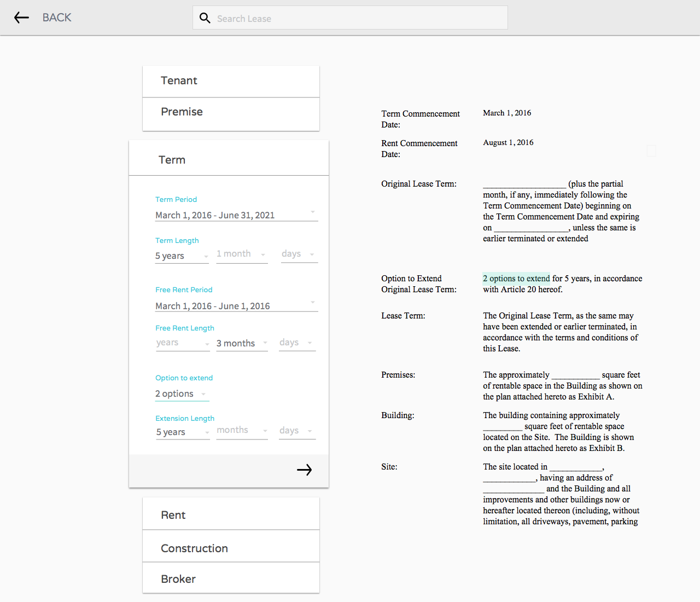Click the 'Free Rent Length' field label
This screenshot has height=602, width=700.
coord(185,328)
